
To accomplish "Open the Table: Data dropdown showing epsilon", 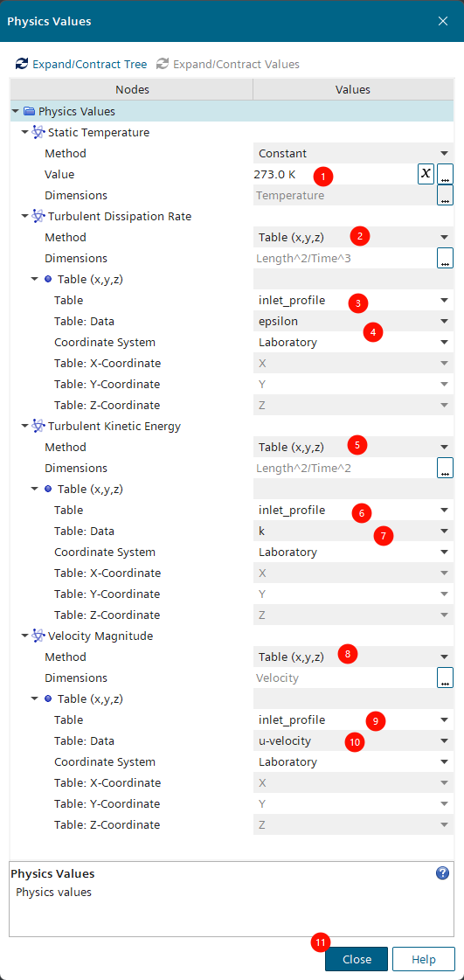I will pyautogui.click(x=354, y=321).
